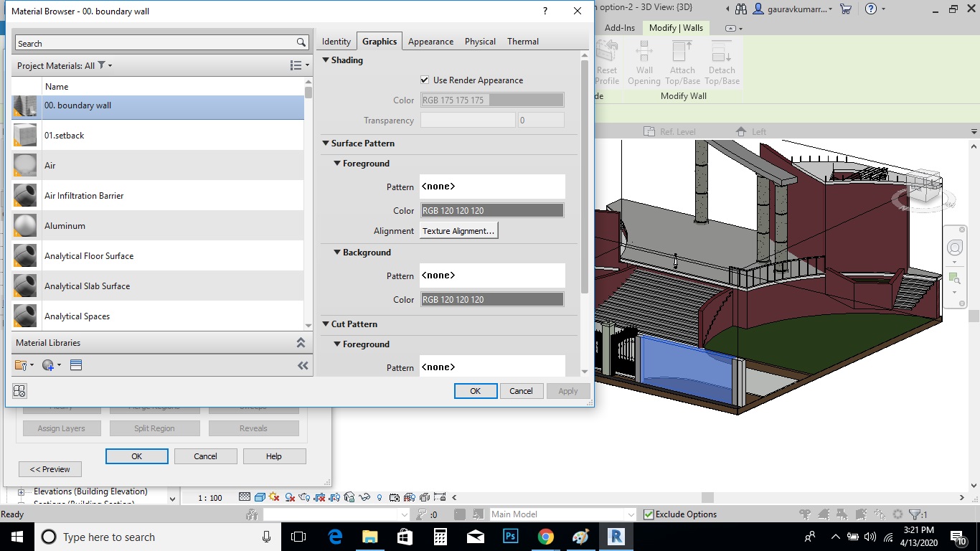Switch to the Appearance tab
Viewport: 980px width, 551px height.
[x=430, y=42]
